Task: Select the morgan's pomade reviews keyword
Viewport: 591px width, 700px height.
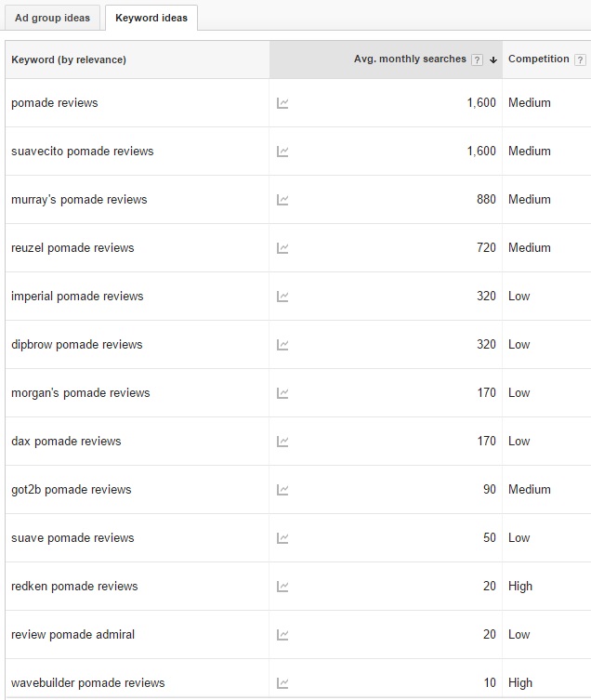Action: [80, 393]
